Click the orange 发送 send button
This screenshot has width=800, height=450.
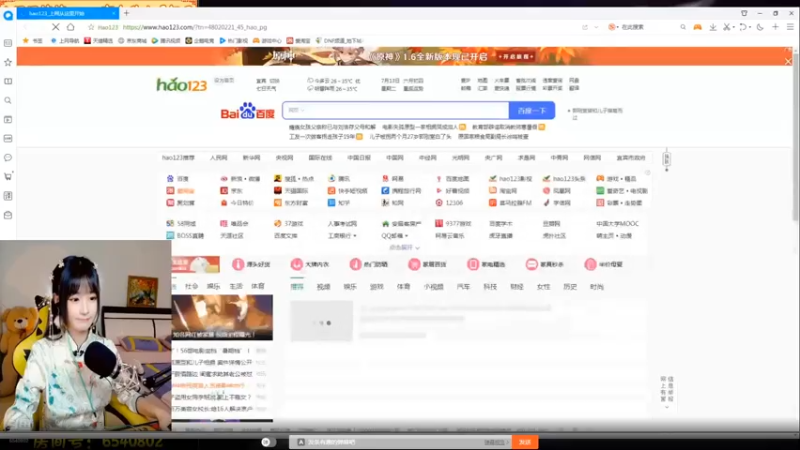(x=525, y=442)
